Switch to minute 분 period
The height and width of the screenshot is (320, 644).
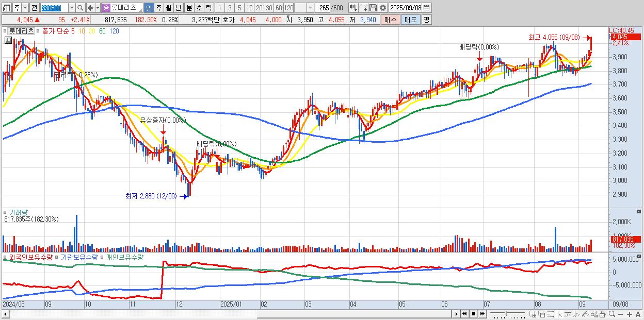point(189,8)
